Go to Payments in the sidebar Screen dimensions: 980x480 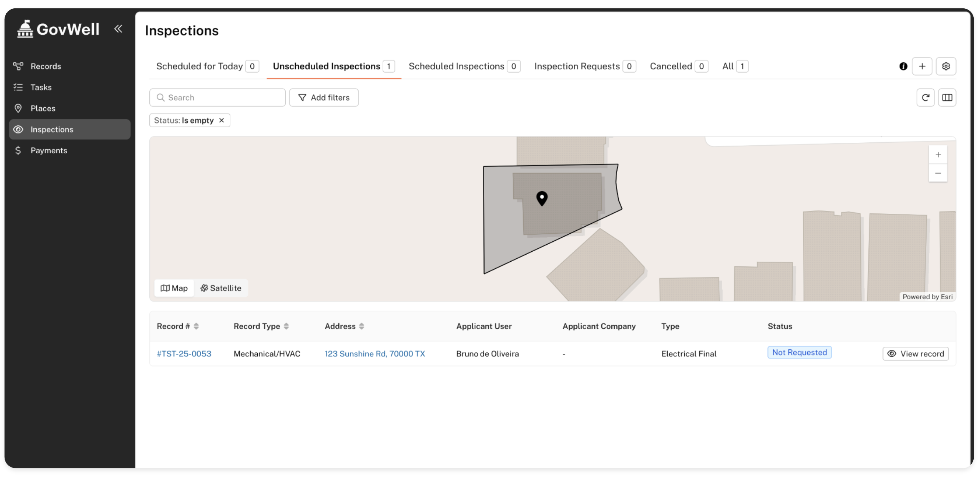click(x=48, y=151)
